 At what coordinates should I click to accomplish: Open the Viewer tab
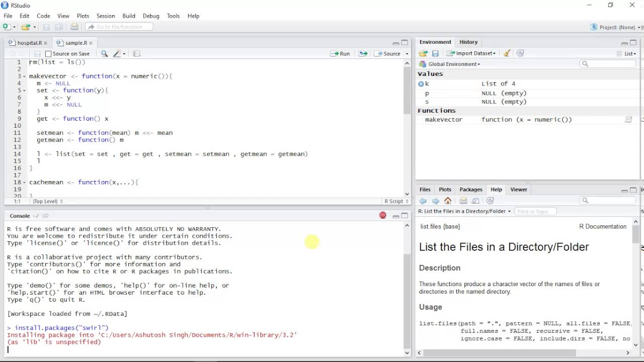(x=519, y=190)
